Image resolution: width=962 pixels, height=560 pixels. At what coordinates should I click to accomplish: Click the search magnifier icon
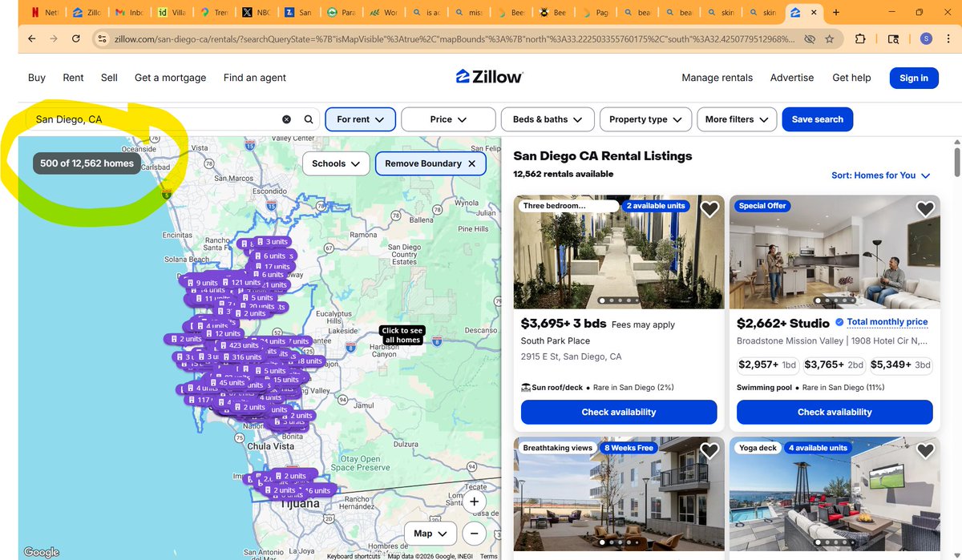coord(309,119)
